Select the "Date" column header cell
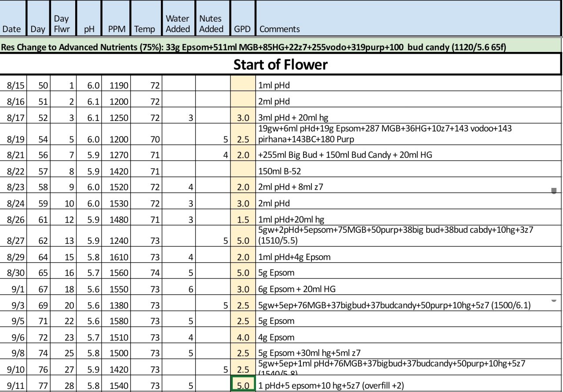The width and height of the screenshot is (563, 392). [13, 18]
